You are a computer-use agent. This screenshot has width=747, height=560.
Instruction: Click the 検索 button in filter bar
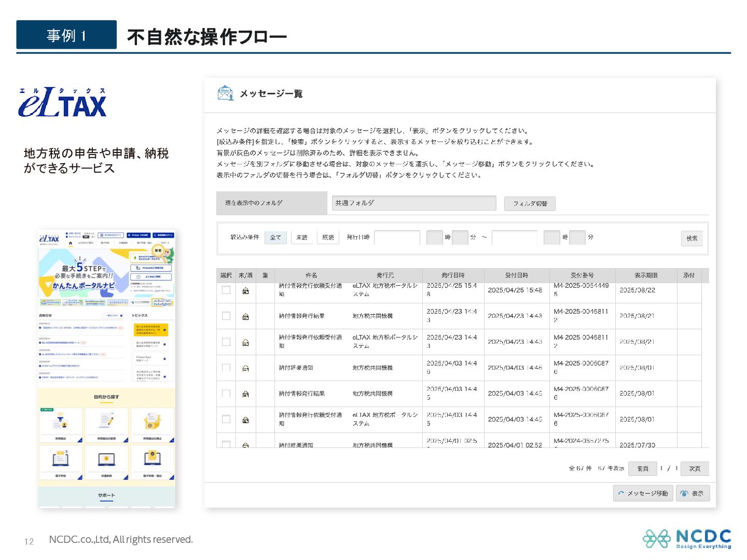click(692, 239)
